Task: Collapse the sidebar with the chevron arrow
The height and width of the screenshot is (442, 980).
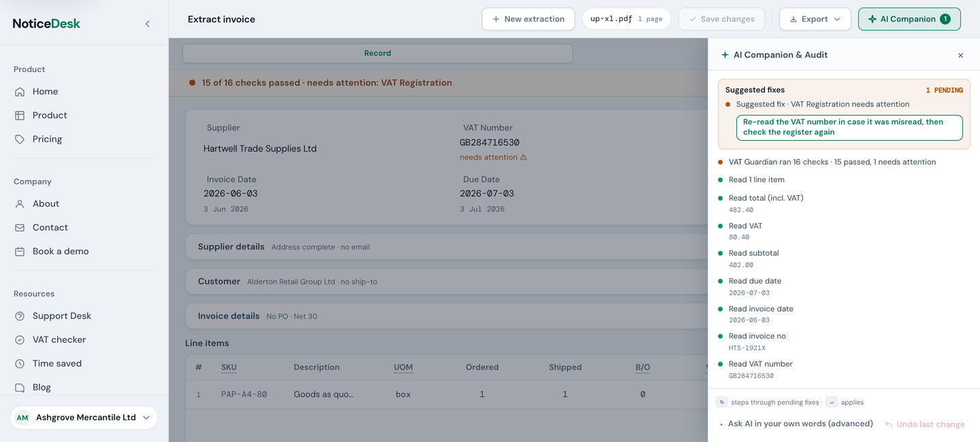Action: (148, 24)
